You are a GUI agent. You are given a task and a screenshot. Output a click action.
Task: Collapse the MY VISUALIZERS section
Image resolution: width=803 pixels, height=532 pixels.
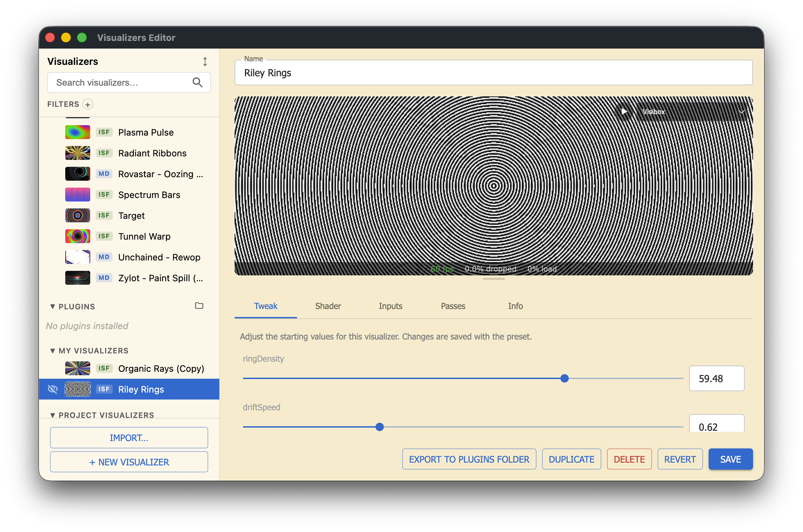tap(53, 351)
